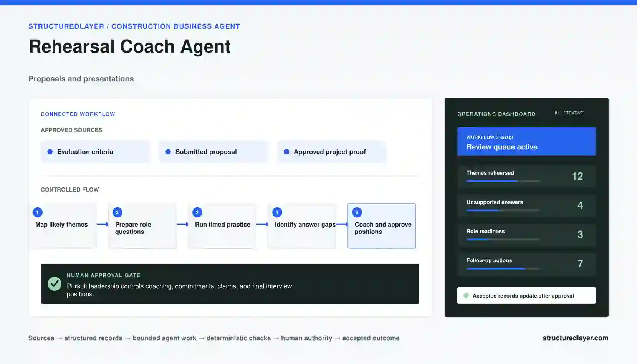The image size is (637, 364).
Task: Click the green checkmark approval icon
Action: [55, 284]
